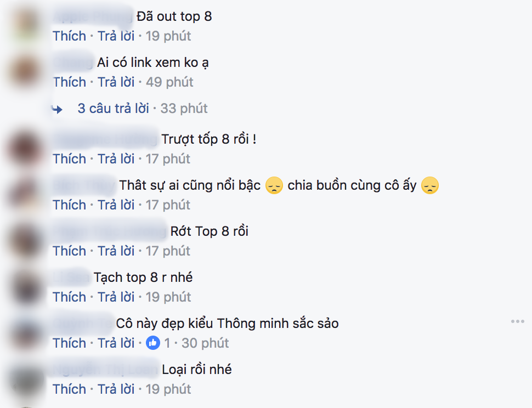
Task: Like the 'Tạch top 8 r nhé' comment
Action: [x=70, y=297]
